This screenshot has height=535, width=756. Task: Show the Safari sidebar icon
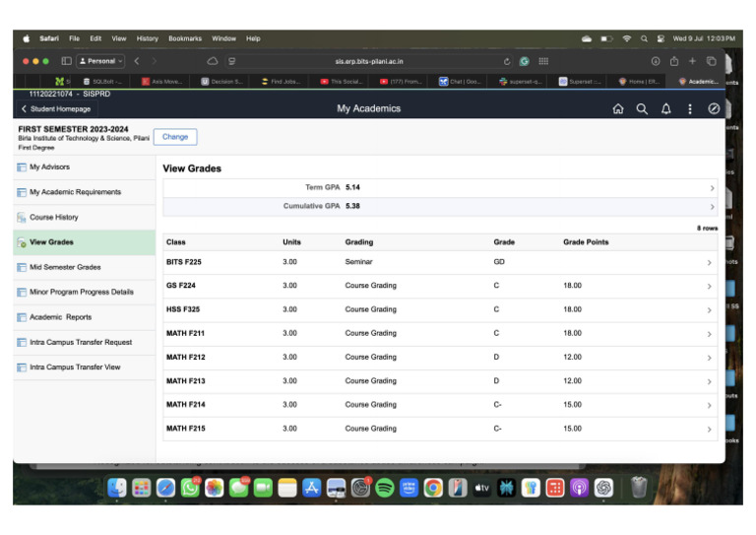tap(67, 61)
